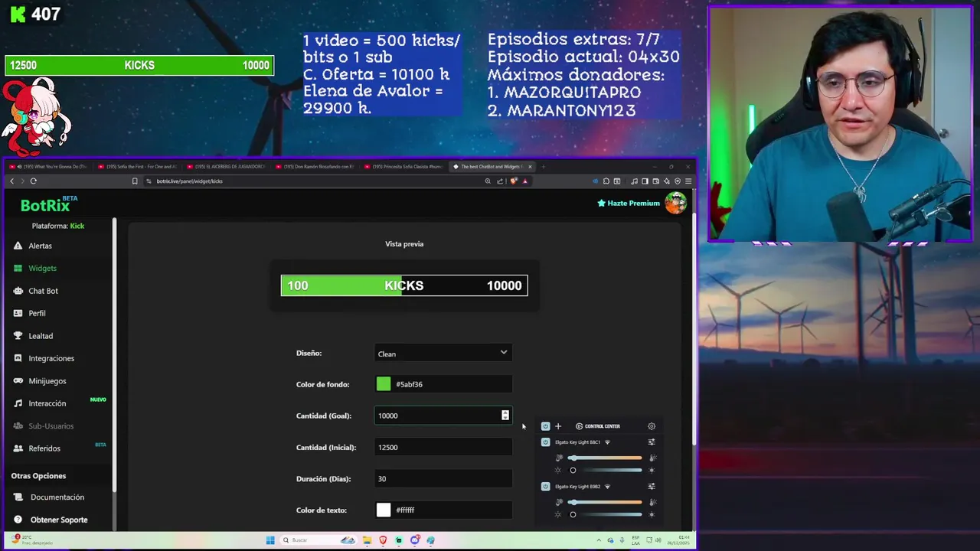The width and height of the screenshot is (980, 551).
Task: Open the Alertas section in sidebar
Action: tap(40, 246)
